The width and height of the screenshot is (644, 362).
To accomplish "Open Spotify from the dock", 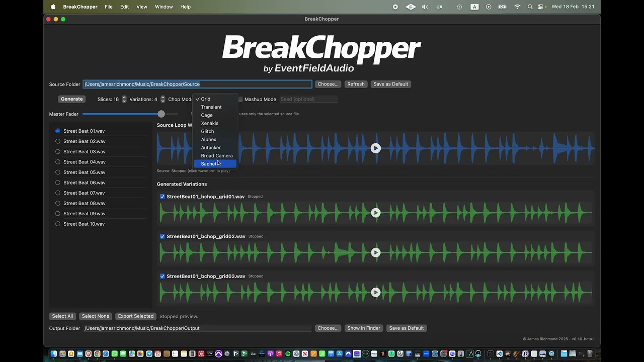I will click(287, 354).
